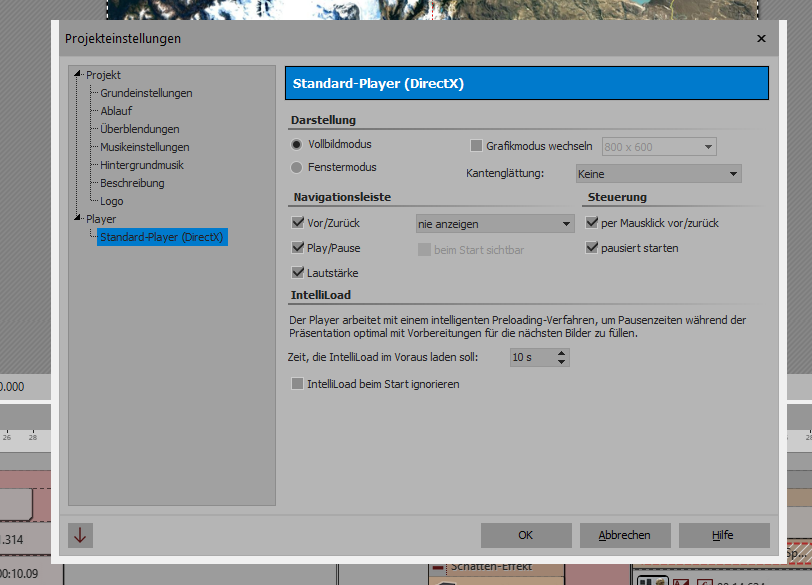Uncheck the Vor/Zurück checkbox
The image size is (812, 585).
(298, 223)
